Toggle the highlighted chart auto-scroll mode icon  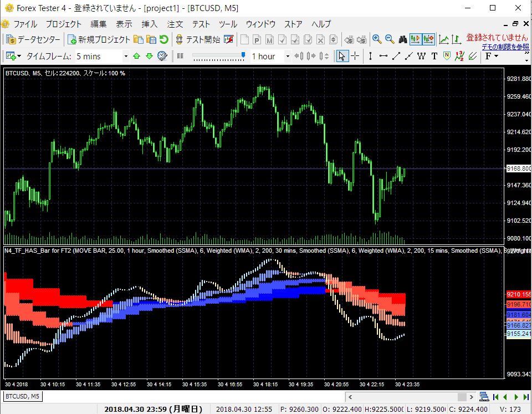click(415, 39)
